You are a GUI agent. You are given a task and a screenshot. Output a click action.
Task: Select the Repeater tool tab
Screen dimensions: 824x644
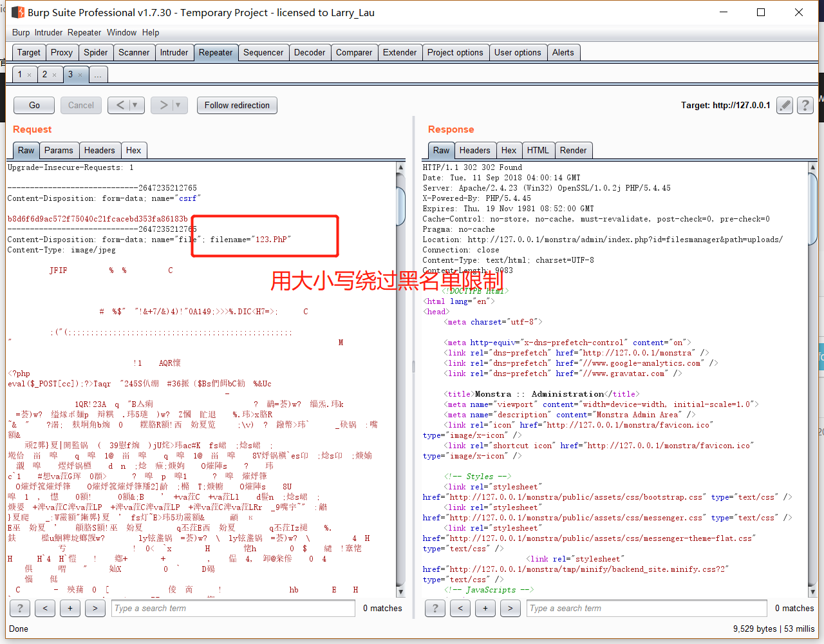(216, 53)
